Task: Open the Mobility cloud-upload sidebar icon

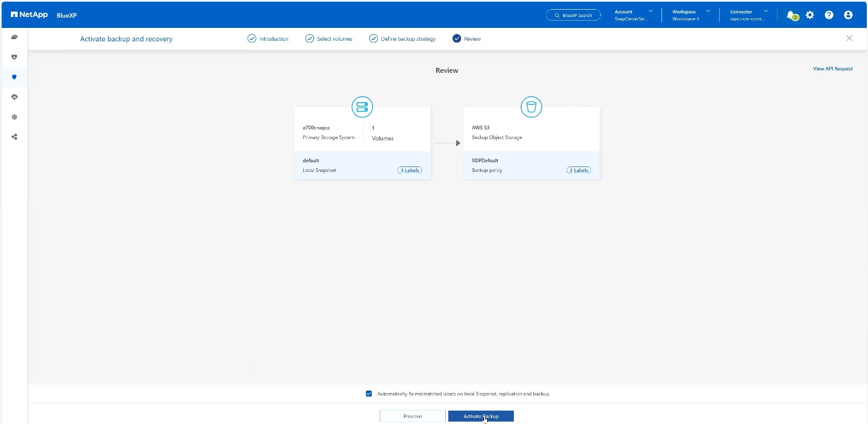Action: click(15, 97)
